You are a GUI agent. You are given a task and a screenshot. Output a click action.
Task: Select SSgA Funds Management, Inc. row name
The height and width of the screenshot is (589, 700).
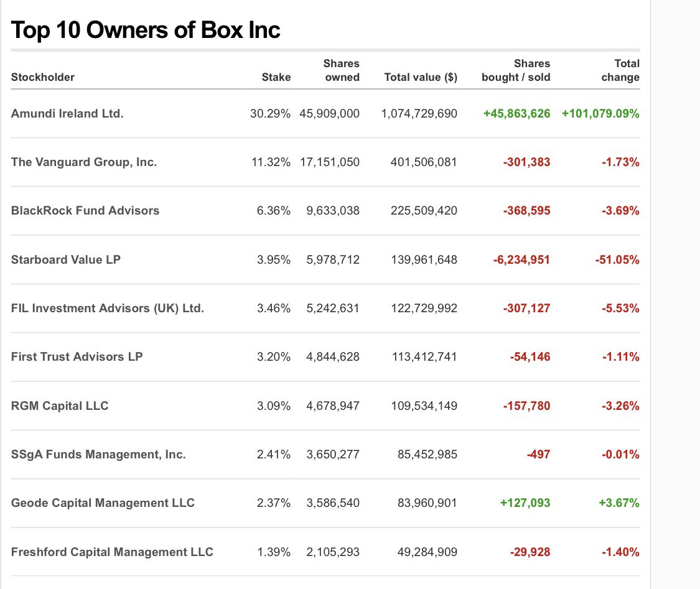click(98, 455)
